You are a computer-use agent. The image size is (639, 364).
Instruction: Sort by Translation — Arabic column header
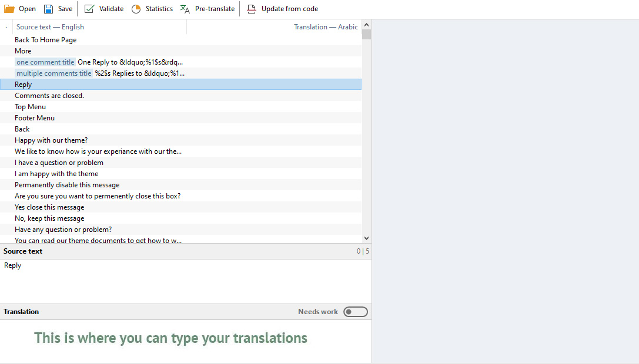click(x=326, y=27)
